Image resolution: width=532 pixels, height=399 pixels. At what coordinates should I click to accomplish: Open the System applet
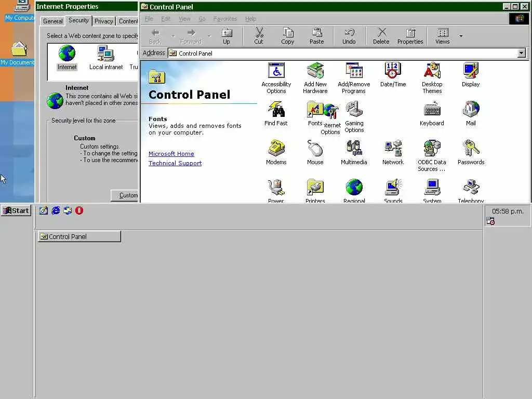(432, 191)
